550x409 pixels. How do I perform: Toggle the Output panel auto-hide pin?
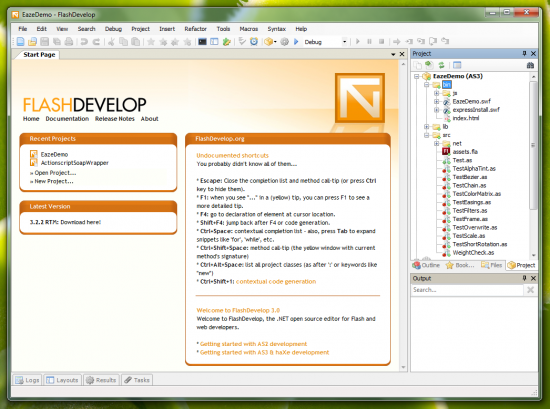tap(524, 278)
